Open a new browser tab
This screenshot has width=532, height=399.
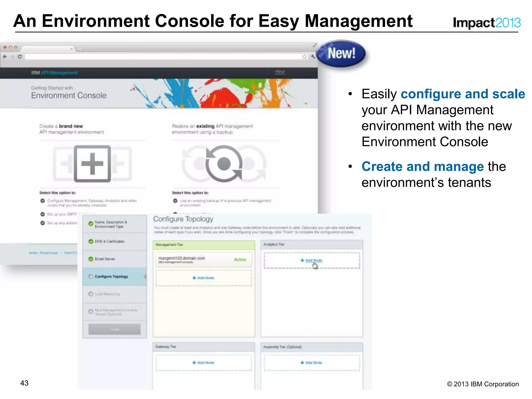[79, 49]
